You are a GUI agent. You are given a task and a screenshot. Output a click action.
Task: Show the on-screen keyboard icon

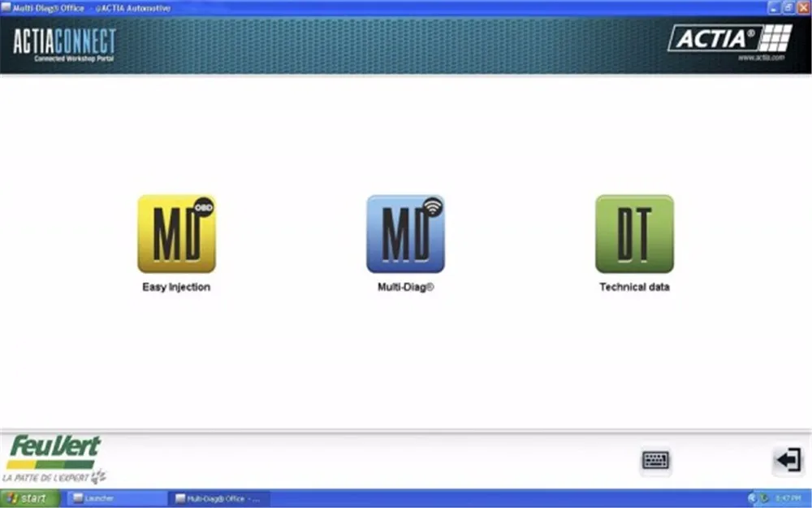coord(655,460)
